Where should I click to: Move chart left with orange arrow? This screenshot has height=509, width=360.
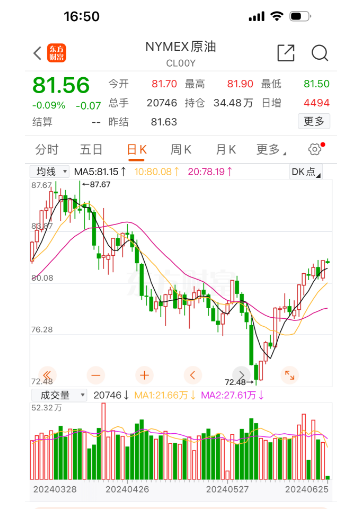(x=193, y=376)
